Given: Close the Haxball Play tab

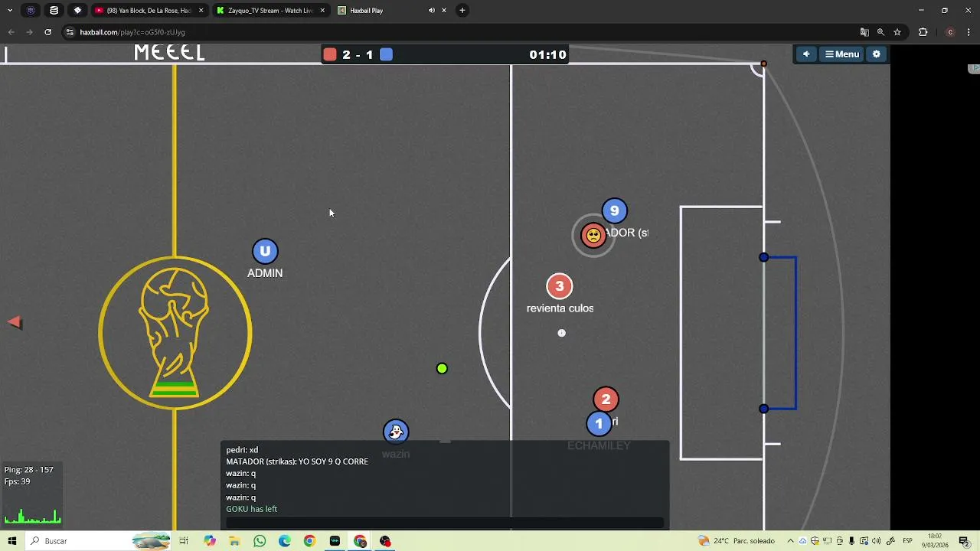Looking at the screenshot, I should click(x=444, y=11).
